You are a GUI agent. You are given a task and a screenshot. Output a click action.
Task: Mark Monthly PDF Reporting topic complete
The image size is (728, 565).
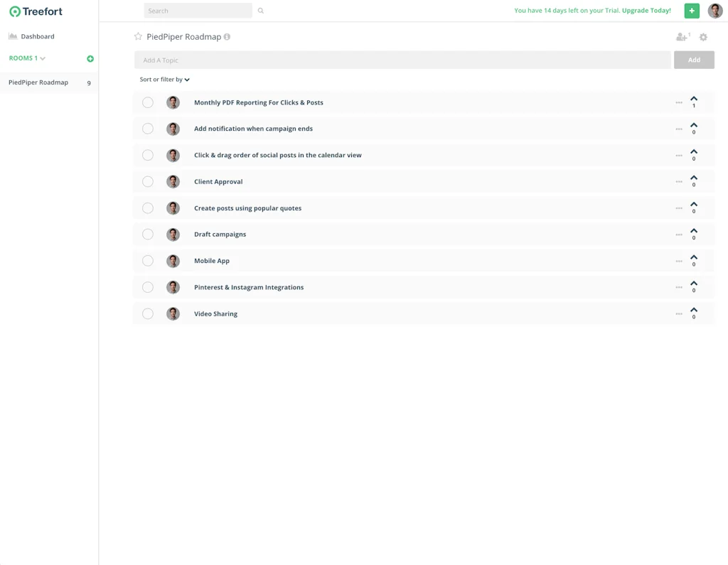(148, 102)
